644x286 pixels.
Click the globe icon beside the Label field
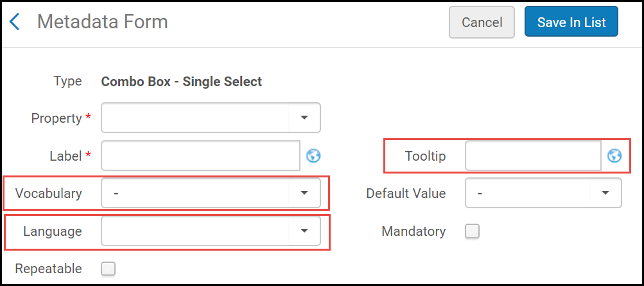point(313,156)
